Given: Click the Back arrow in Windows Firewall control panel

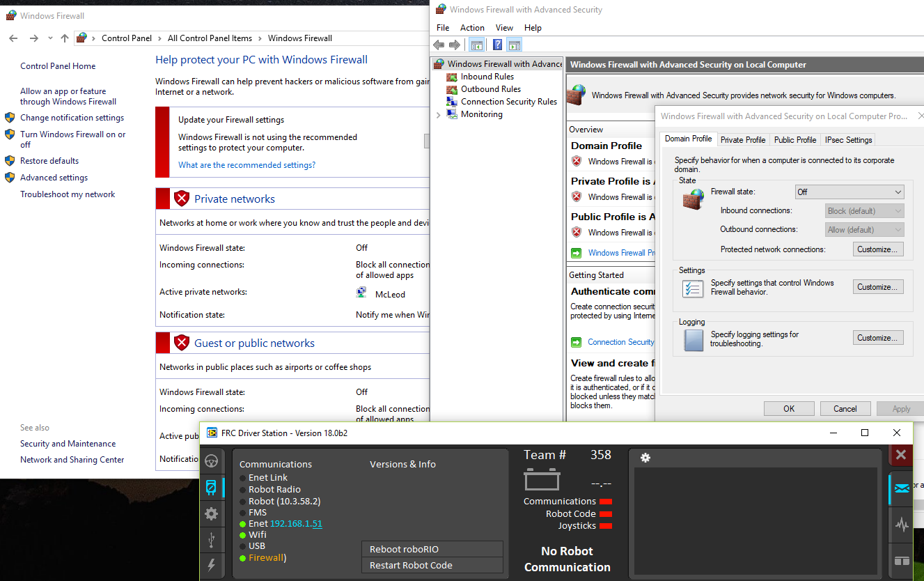Looking at the screenshot, I should [13, 38].
